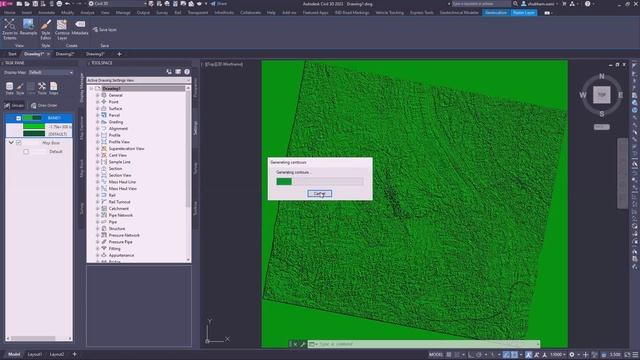This screenshot has width=640, height=360.
Task: Click the Autodesk App Store cart icon
Action: pyautogui.click(x=564, y=4)
